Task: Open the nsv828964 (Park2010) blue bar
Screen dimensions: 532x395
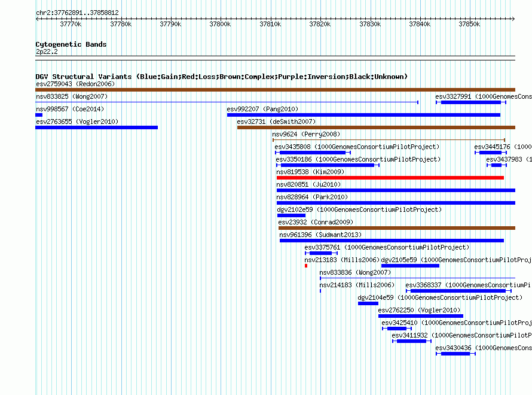Action: (396, 203)
